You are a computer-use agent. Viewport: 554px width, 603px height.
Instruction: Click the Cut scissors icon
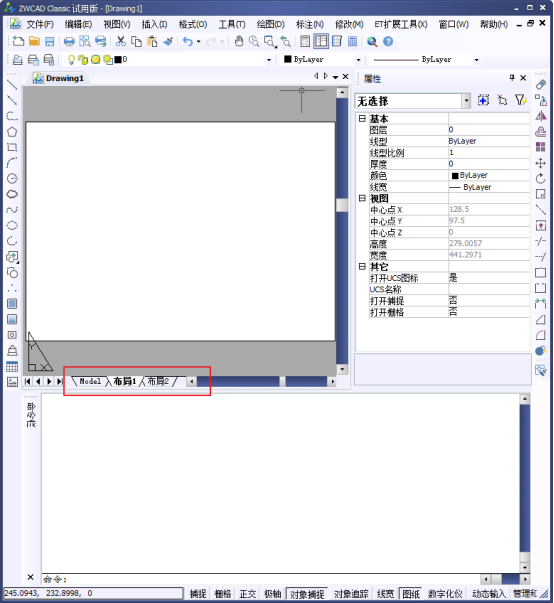pos(121,41)
